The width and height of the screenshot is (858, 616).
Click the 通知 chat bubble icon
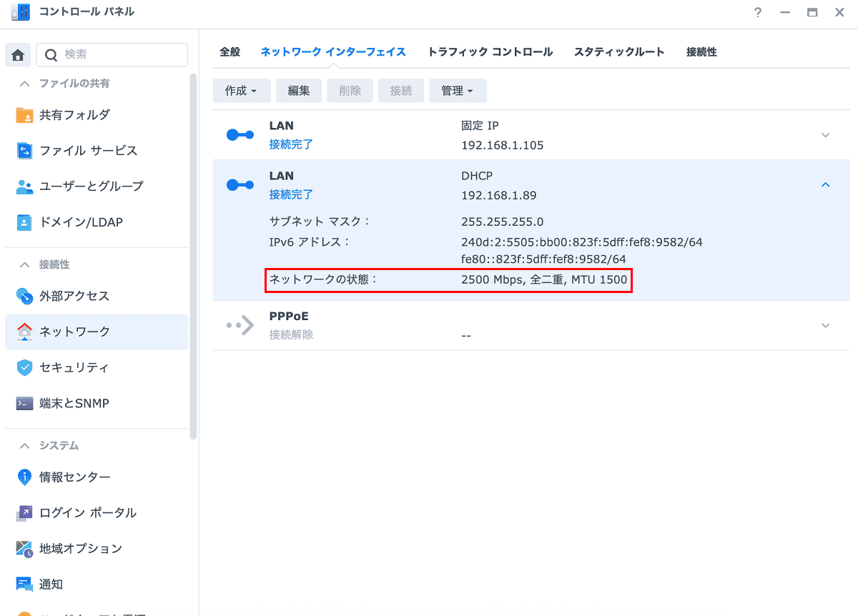tap(24, 585)
